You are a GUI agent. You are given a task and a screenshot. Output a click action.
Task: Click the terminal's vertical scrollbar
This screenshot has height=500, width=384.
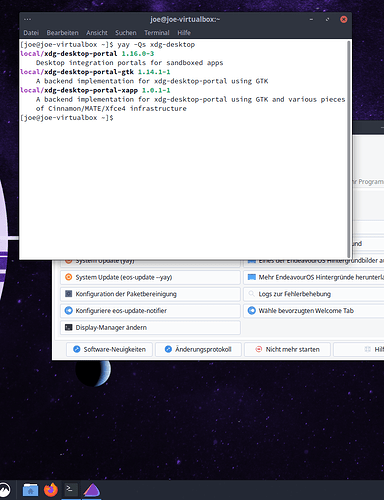[x=349, y=149]
